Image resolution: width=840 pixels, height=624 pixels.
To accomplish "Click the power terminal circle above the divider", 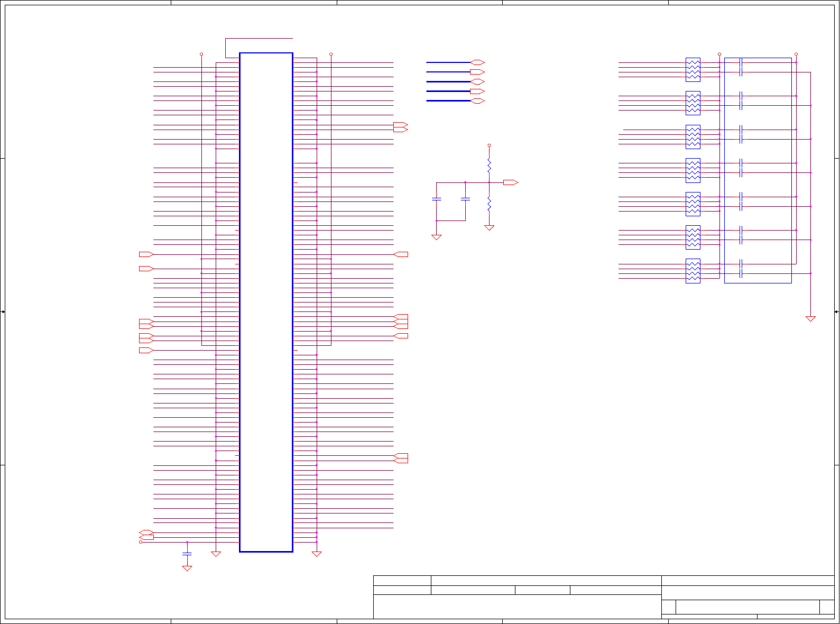I will pyautogui.click(x=489, y=145).
